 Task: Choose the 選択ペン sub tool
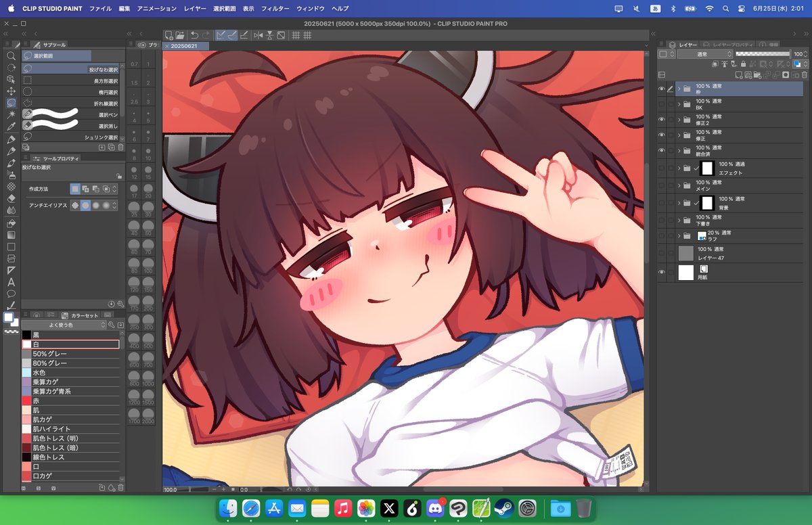[x=71, y=115]
